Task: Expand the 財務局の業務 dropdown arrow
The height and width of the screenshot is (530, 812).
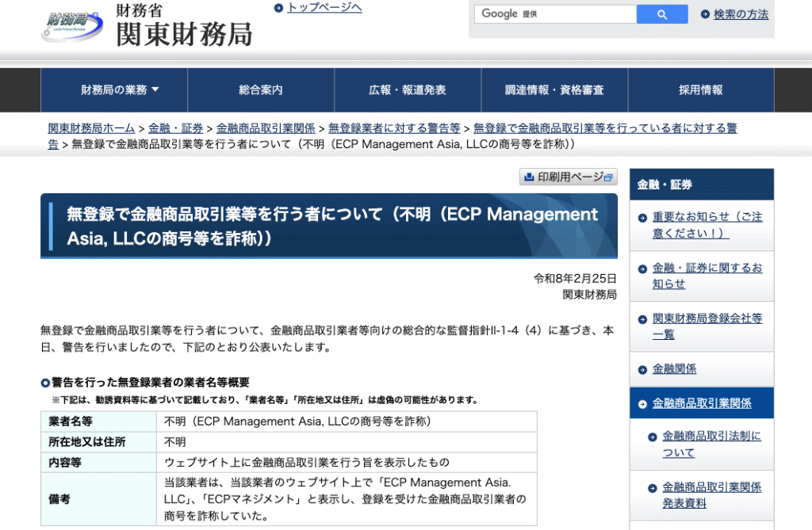Action: pyautogui.click(x=155, y=90)
